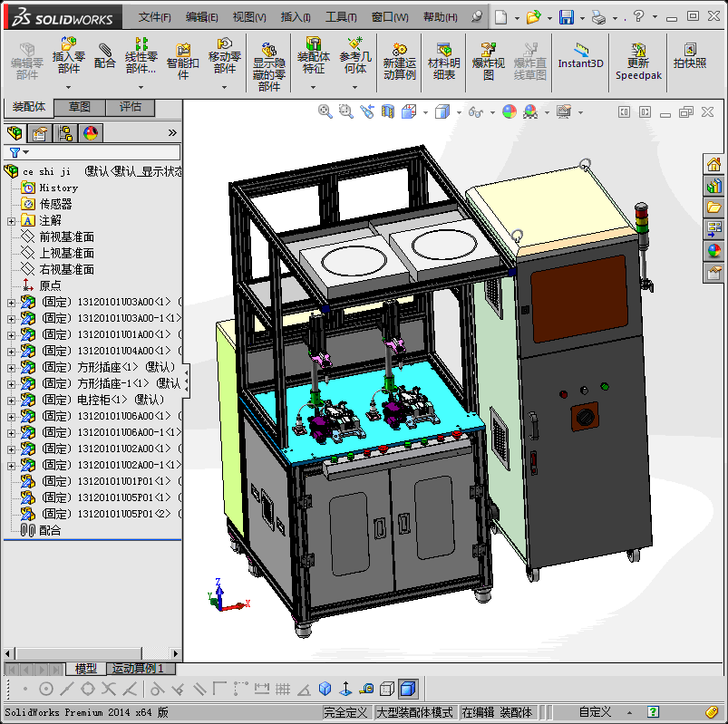Image resolution: width=728 pixels, height=724 pixels.
Task: Click New Motion Study (新建运动算例)
Action: point(399,61)
